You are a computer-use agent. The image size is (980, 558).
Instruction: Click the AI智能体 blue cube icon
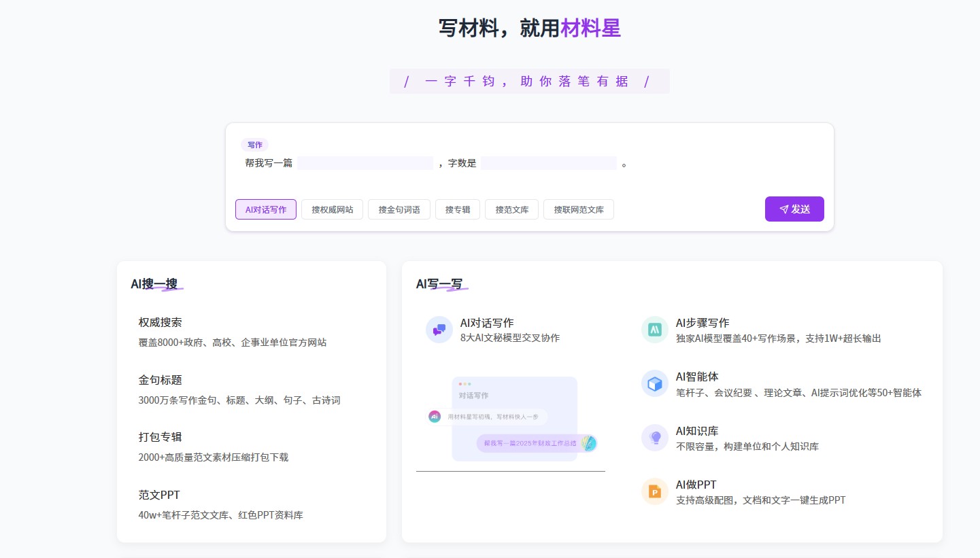(654, 383)
